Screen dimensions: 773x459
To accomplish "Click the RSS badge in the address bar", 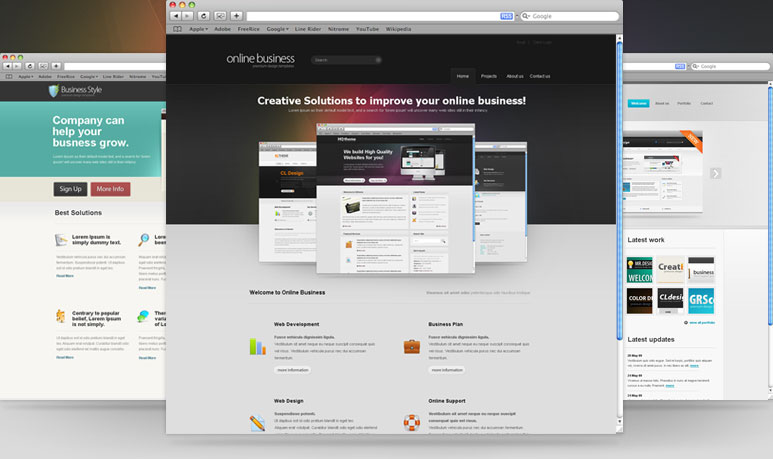I will pos(506,16).
